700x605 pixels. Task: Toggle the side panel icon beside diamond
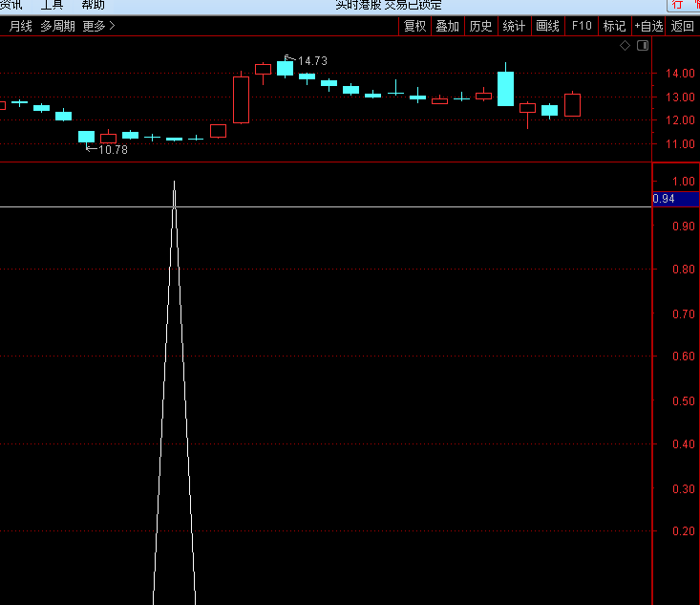click(643, 46)
